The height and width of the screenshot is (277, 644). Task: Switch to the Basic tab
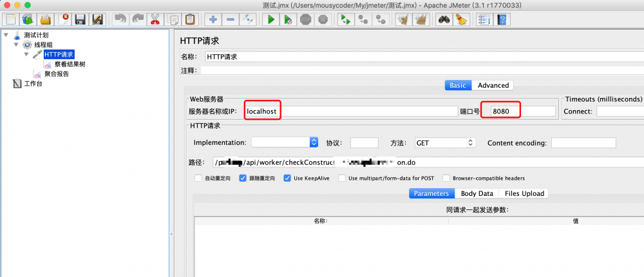click(458, 85)
